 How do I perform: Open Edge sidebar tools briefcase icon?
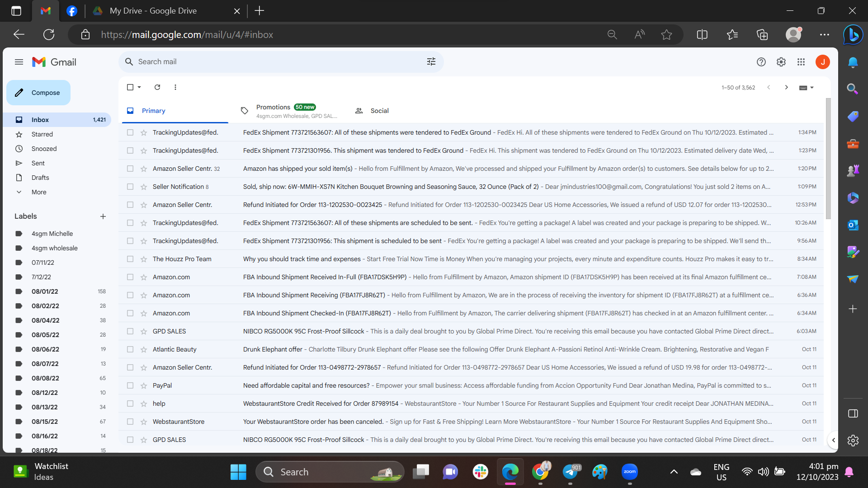point(853,144)
